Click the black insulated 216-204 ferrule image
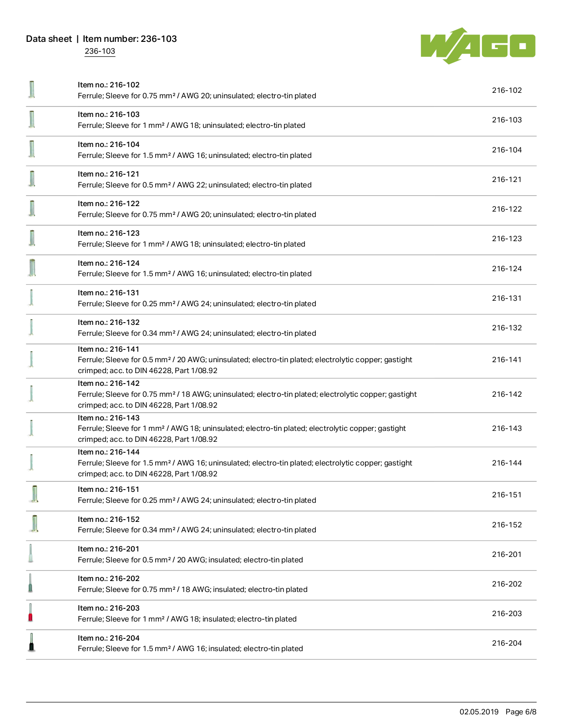The width and height of the screenshot is (563, 728). (31, 642)
